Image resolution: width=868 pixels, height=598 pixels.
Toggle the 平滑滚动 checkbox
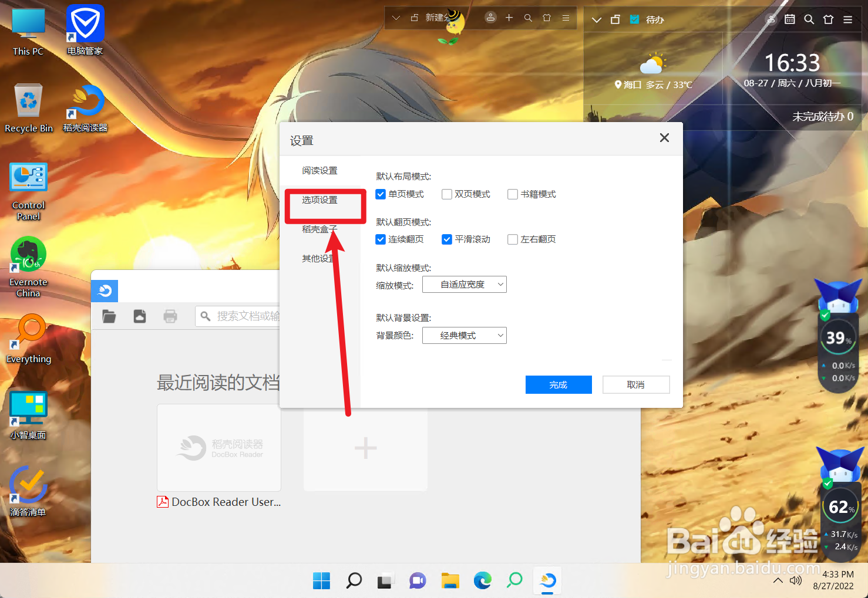[447, 239]
